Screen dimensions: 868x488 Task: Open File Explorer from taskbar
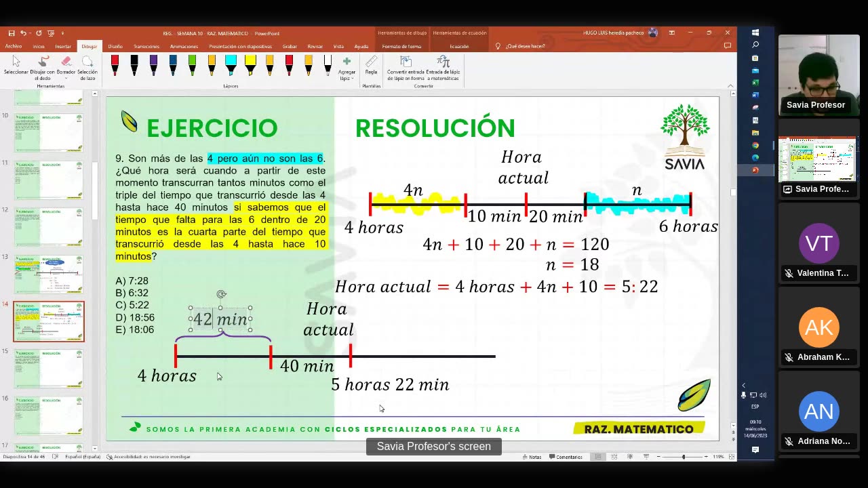pos(755,133)
